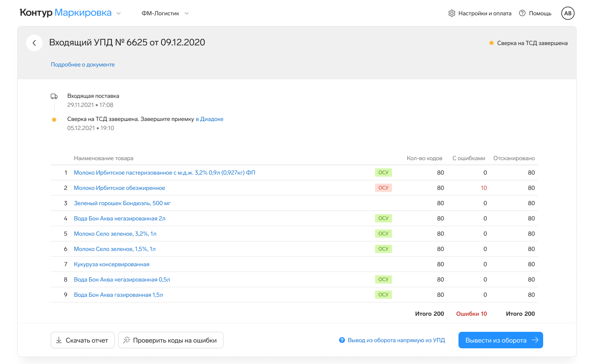
Task: Click Проверить коды на ошибки button
Action: pos(171,340)
